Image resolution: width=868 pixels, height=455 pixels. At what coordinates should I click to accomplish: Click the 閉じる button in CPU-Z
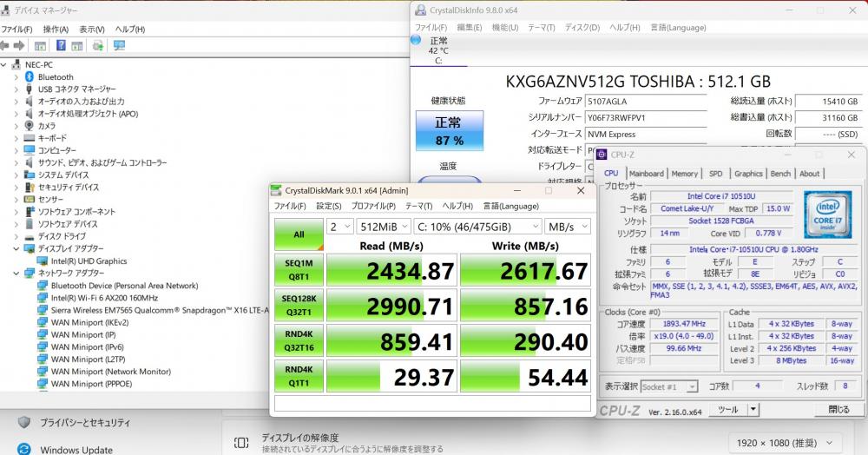pyautogui.click(x=838, y=410)
